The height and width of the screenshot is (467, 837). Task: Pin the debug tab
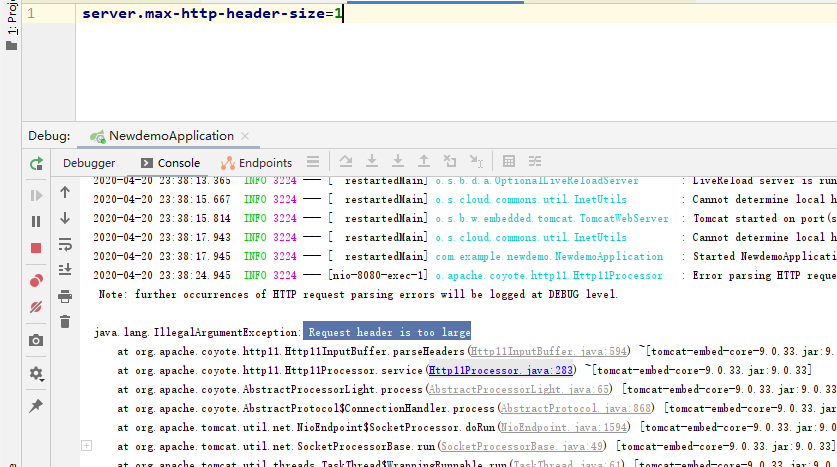coord(36,406)
